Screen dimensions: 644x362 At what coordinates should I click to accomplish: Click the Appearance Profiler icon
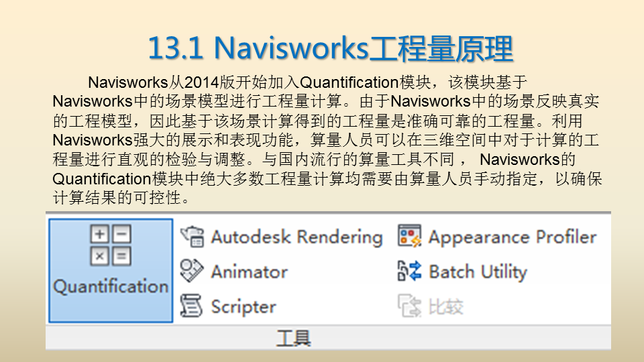tap(409, 237)
